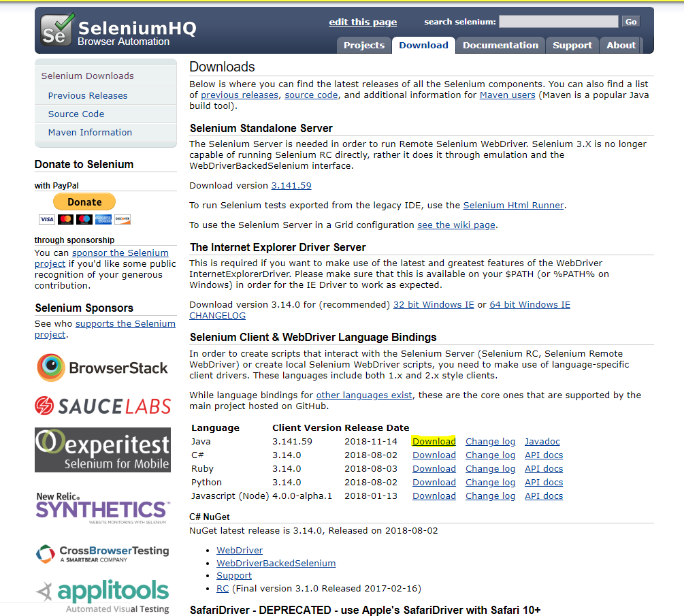Open the WebDriverBackedSelenium NuGet link
The image size is (684, 616).
276,563
